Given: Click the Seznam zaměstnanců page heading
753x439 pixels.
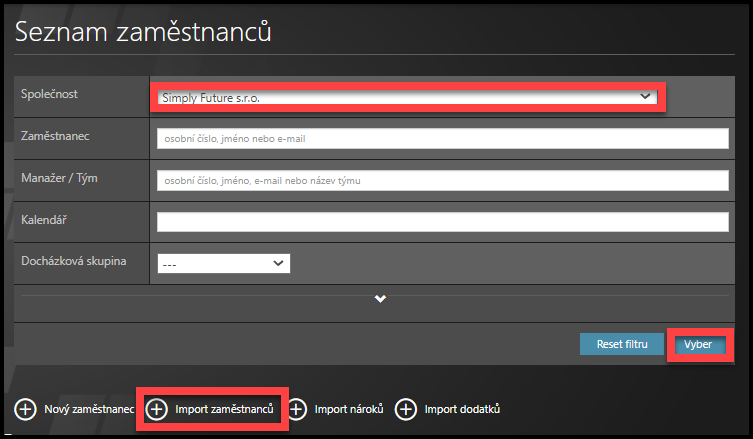Looking at the screenshot, I should [144, 32].
